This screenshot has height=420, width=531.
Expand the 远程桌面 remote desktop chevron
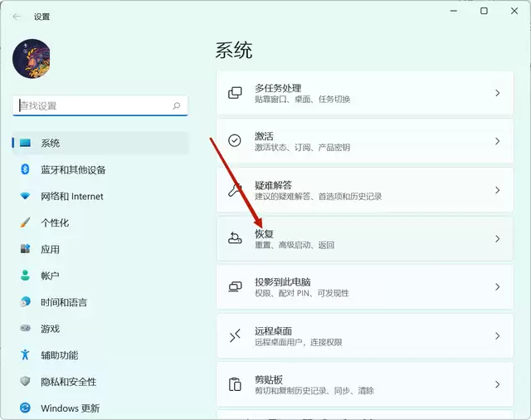tap(497, 335)
